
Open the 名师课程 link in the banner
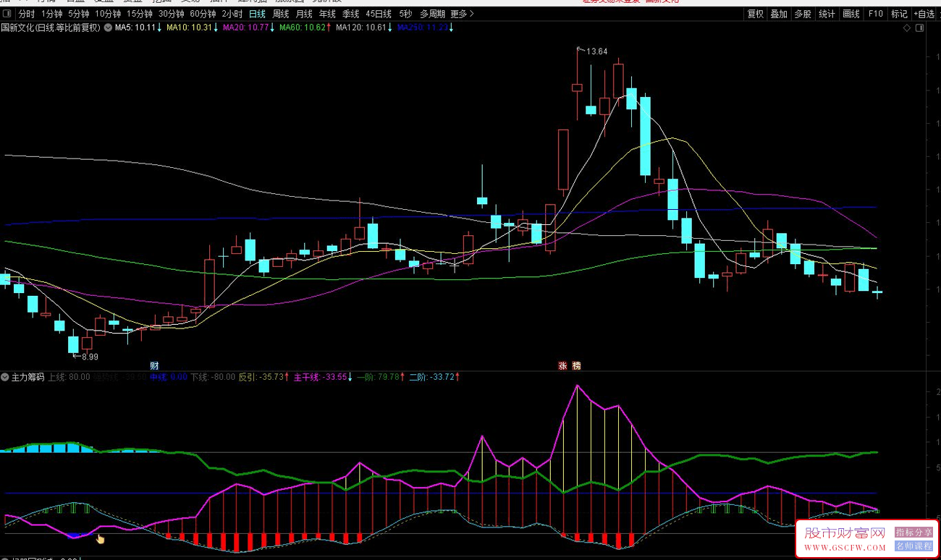(914, 546)
